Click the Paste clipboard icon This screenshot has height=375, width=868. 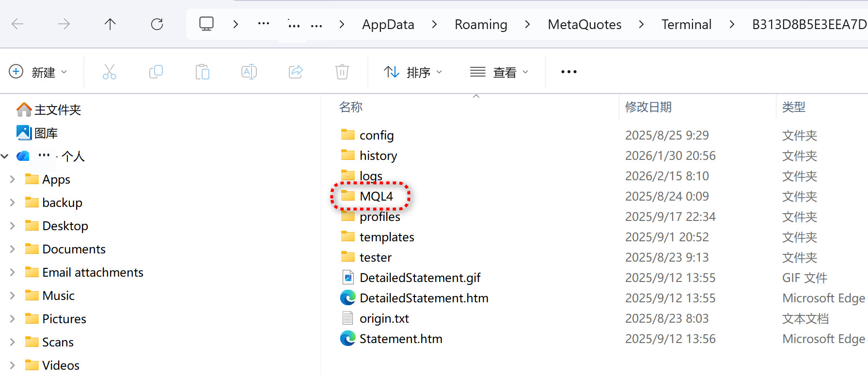[x=202, y=72]
